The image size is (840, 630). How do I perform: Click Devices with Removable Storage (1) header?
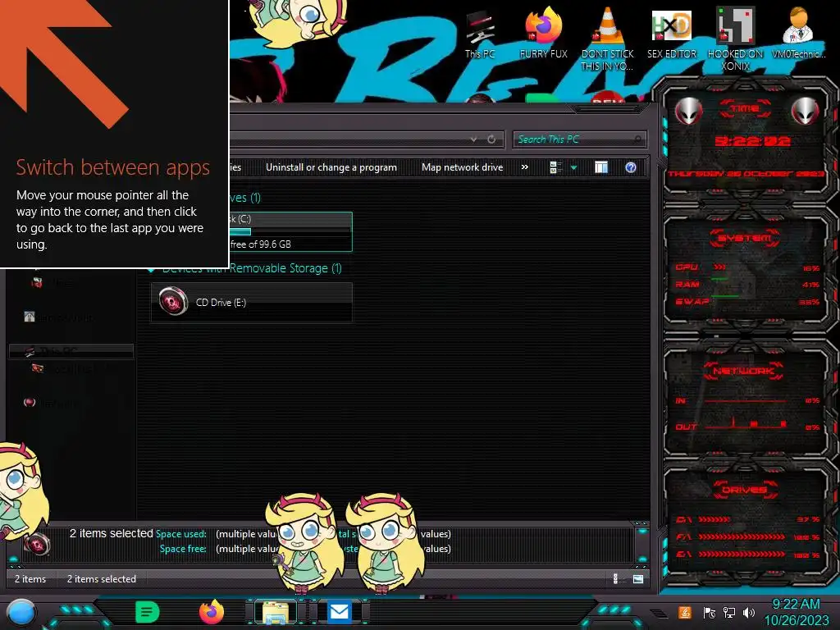[252, 268]
